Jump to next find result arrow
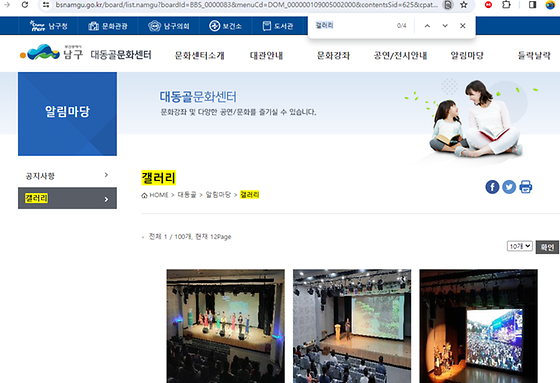The image size is (560, 383). [445, 26]
